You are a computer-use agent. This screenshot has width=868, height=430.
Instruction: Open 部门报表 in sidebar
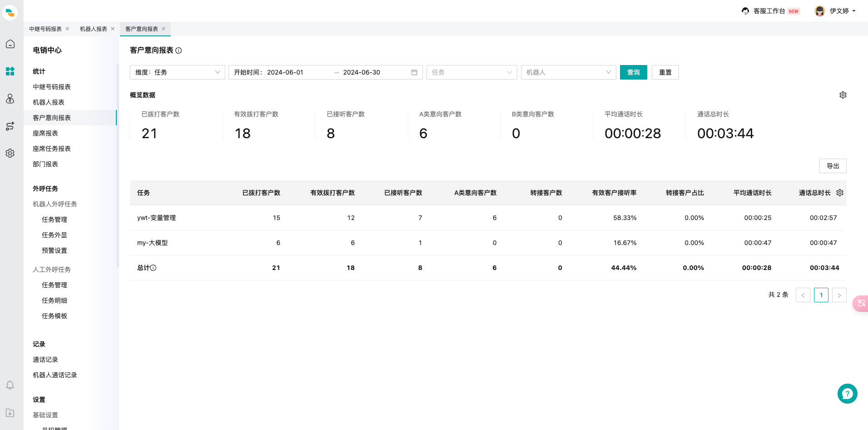[45, 164]
